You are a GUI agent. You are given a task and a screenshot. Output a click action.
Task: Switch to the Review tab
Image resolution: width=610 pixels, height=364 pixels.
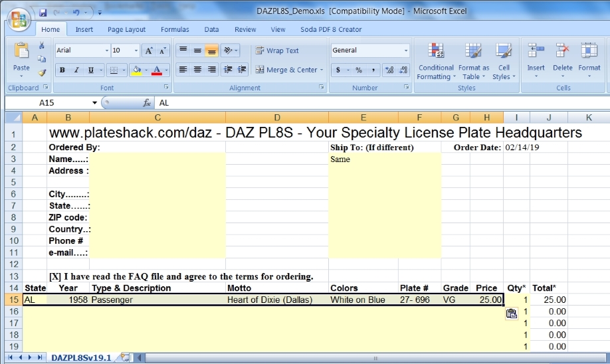(245, 29)
